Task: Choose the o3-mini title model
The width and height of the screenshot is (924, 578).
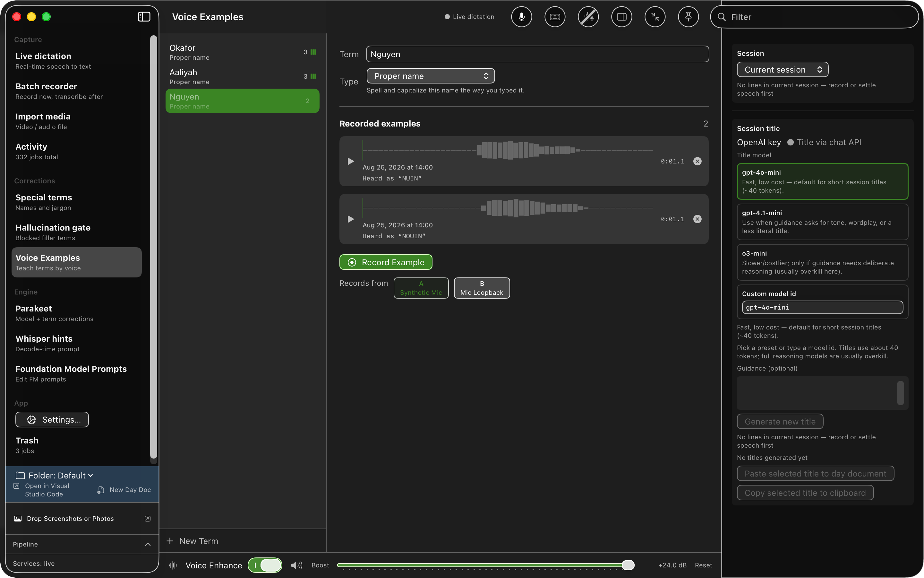Action: pos(822,262)
